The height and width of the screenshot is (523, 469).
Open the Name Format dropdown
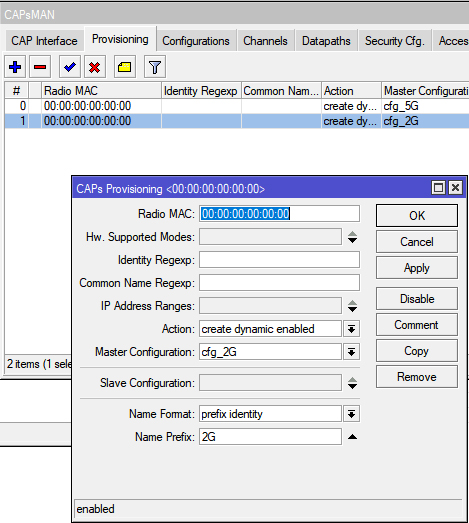[x=351, y=414]
